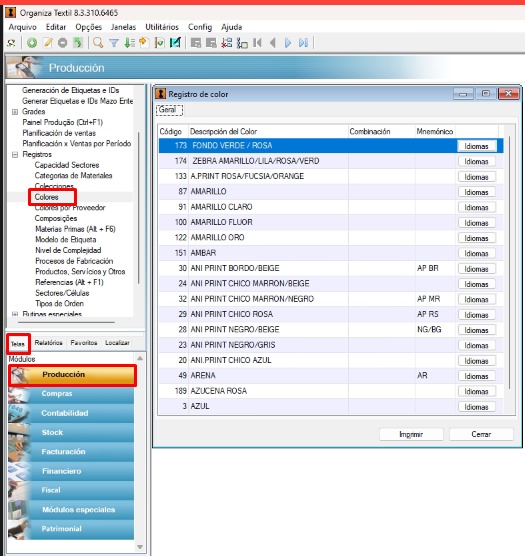
Task: Open the Facturación module
Action: coord(71,451)
